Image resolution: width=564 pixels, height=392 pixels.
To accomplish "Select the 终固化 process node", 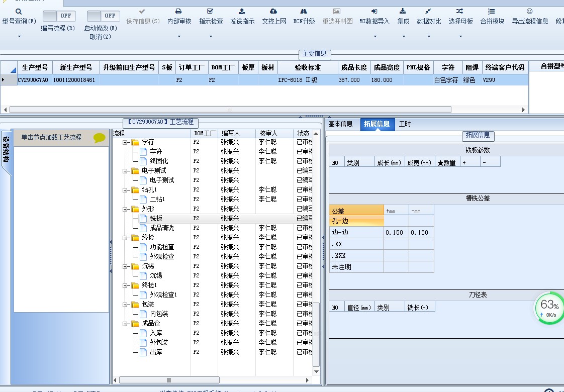I will 159,161.
